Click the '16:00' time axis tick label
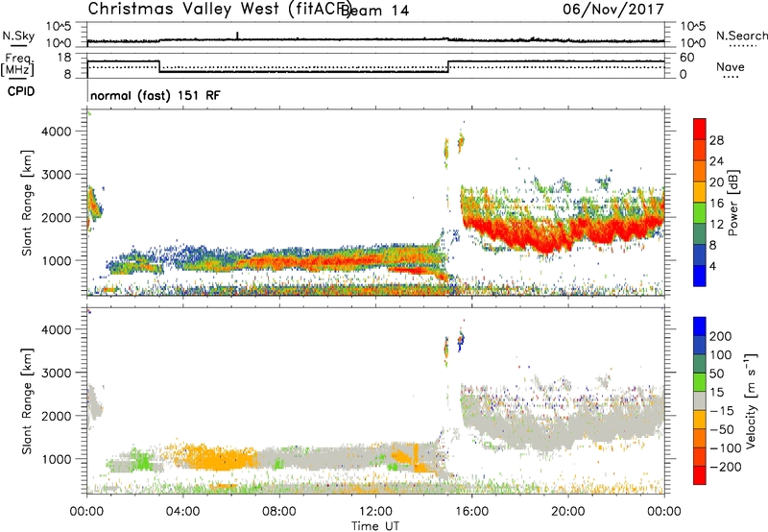768x532 pixels. (x=471, y=512)
